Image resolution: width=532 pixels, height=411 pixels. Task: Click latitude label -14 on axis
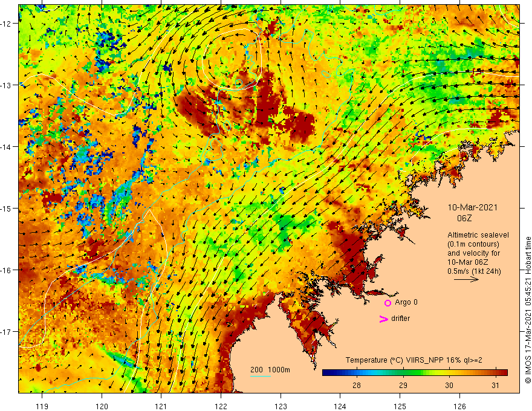[x=6, y=147]
